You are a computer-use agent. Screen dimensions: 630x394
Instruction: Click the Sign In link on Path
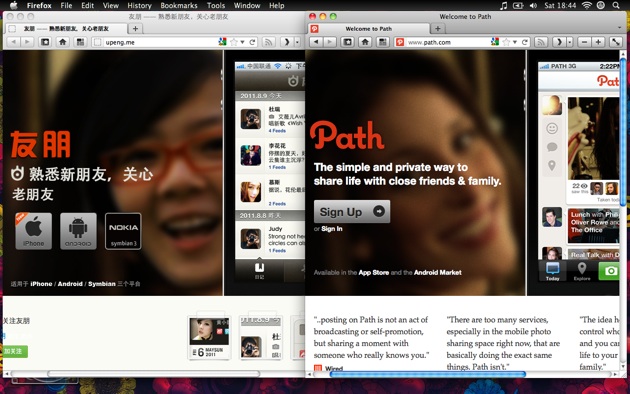click(x=332, y=229)
